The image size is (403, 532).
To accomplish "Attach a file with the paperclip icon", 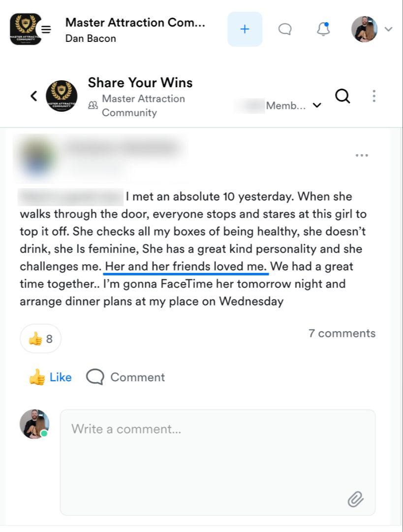I will click(x=355, y=499).
